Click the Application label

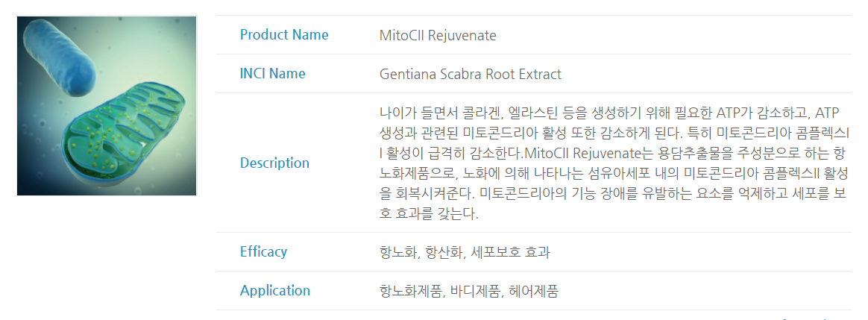pos(275,291)
